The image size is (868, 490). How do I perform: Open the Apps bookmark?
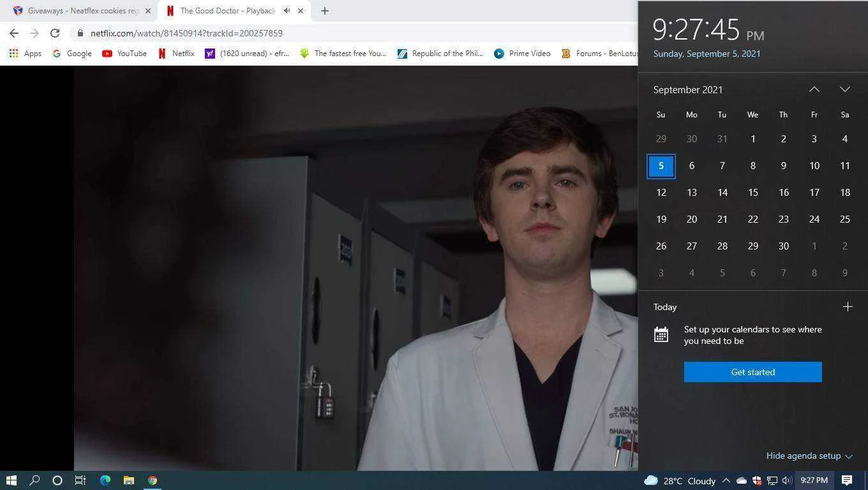[x=26, y=54]
